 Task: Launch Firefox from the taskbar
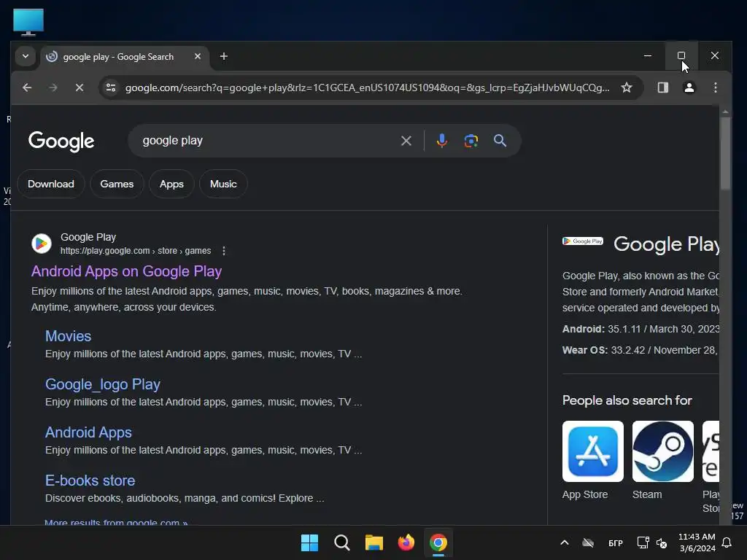point(406,542)
